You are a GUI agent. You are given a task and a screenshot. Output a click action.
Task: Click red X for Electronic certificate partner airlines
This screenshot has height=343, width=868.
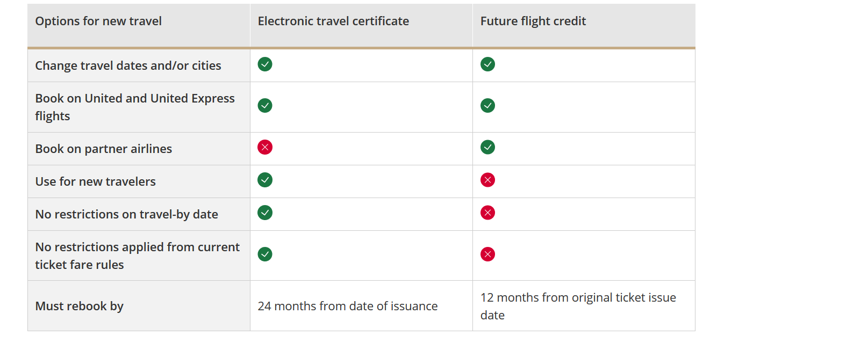tap(265, 147)
